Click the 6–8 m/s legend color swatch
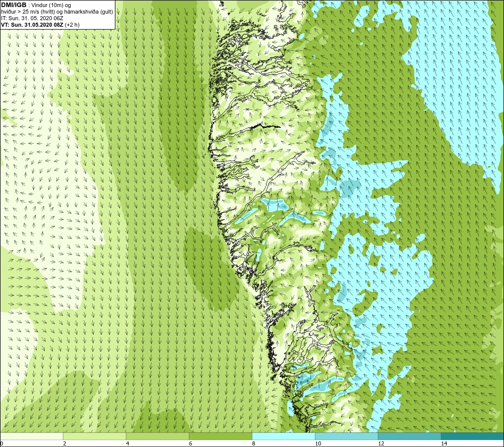 (221, 436)
